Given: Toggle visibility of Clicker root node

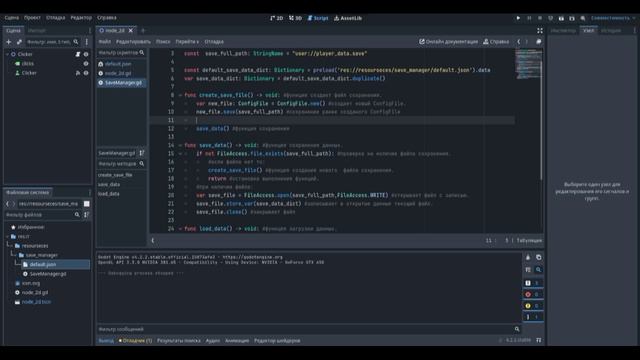Looking at the screenshot, I should 86,54.
